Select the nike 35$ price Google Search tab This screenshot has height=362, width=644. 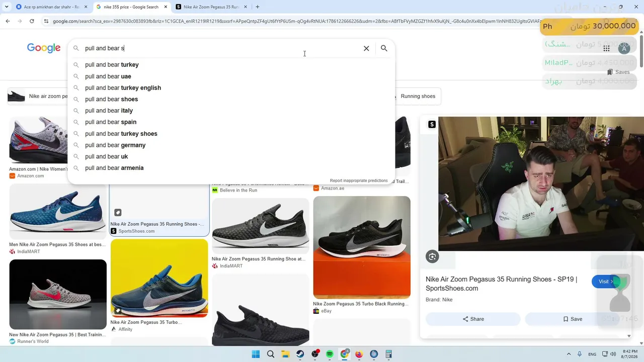[131, 7]
